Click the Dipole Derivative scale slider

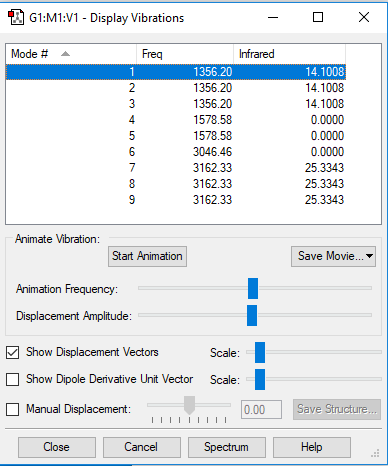[x=260, y=379]
